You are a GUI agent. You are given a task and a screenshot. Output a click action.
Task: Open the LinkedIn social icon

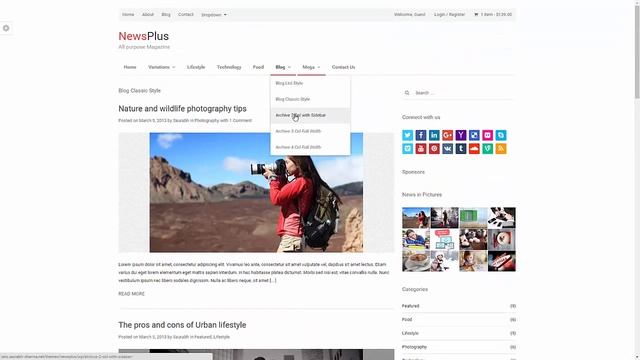coord(434,135)
